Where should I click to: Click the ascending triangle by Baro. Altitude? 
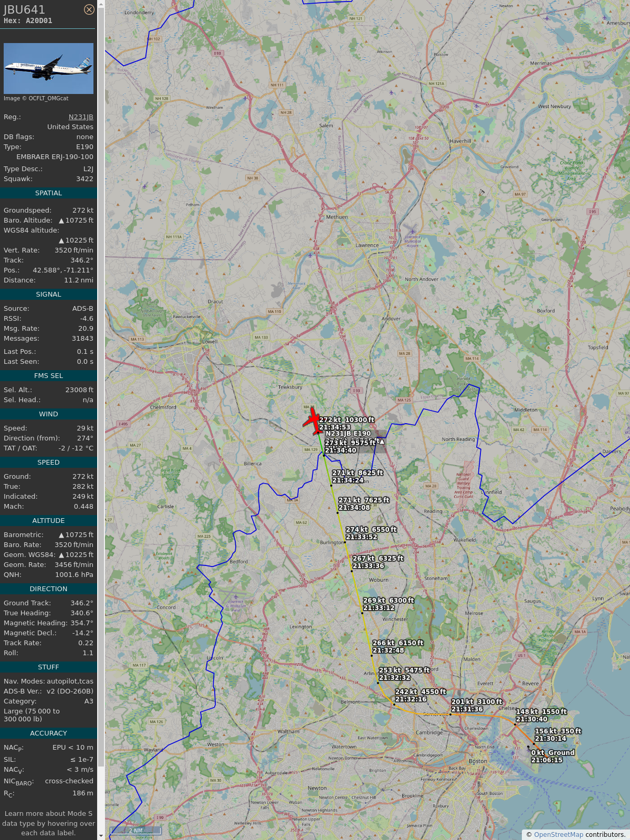61,221
